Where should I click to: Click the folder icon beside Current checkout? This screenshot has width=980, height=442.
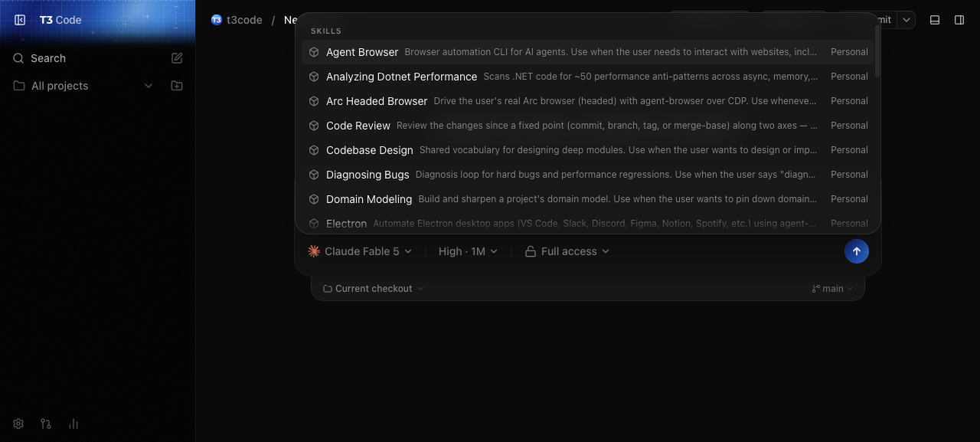click(x=328, y=289)
